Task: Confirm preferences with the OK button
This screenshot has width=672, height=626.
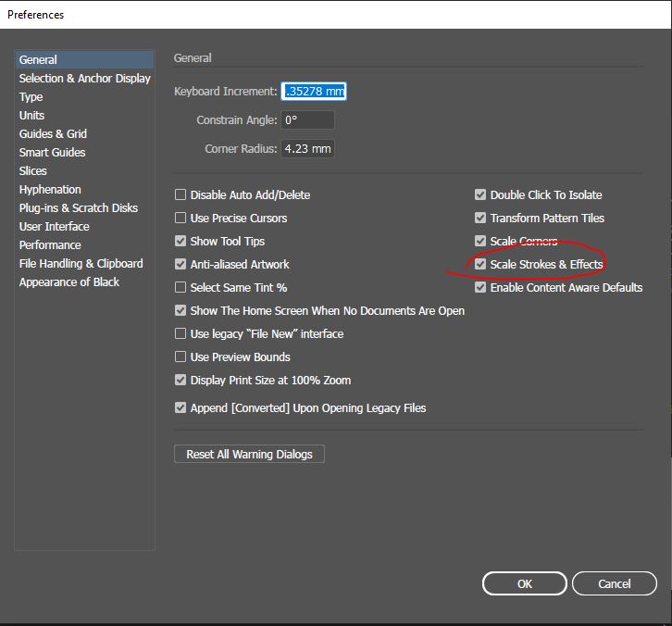Action: (x=525, y=583)
